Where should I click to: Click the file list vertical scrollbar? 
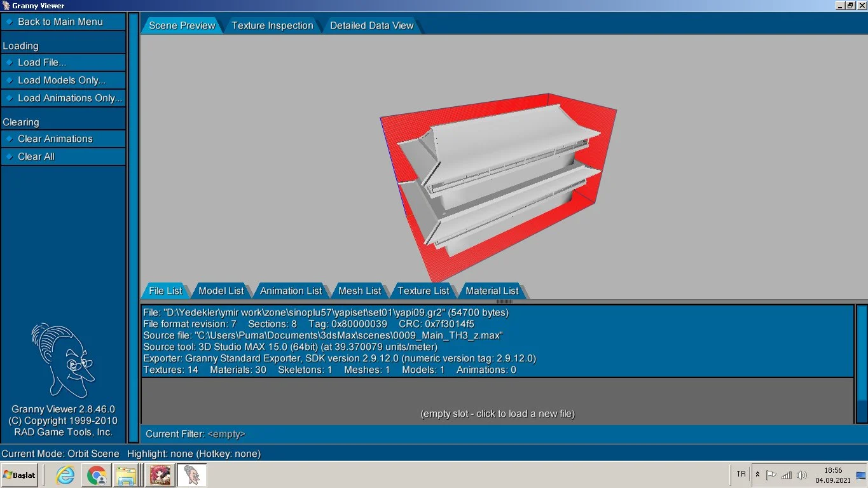(x=862, y=363)
